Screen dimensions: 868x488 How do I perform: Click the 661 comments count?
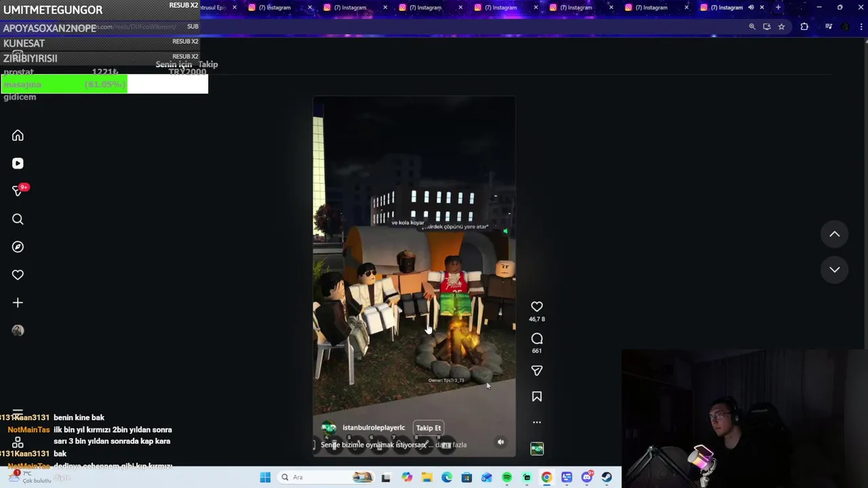point(536,351)
